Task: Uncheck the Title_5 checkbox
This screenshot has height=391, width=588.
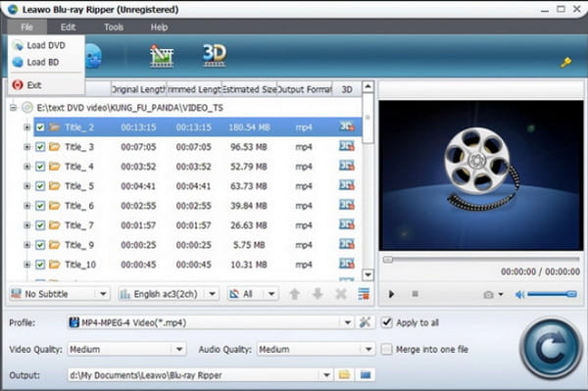Action: (40, 186)
